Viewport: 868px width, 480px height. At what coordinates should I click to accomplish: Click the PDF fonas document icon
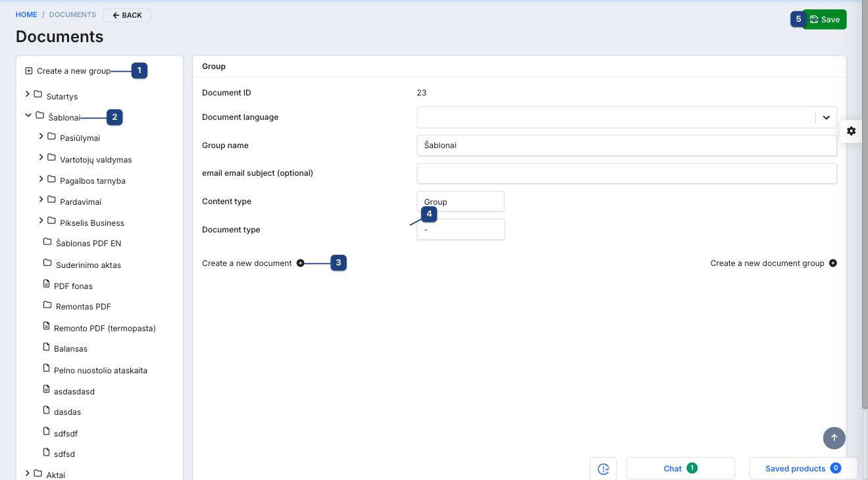(x=47, y=284)
